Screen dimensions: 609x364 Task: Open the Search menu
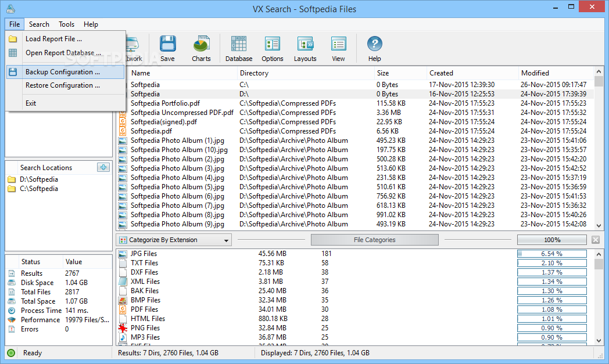point(39,24)
